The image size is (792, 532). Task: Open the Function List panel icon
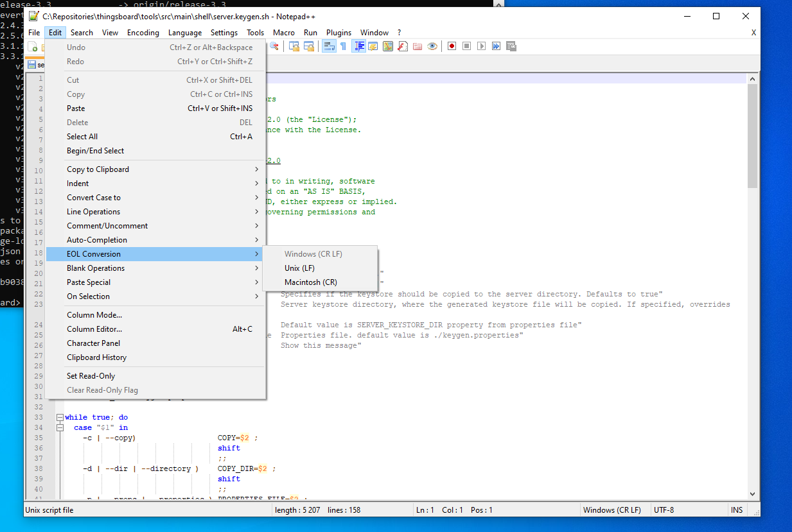coord(403,46)
